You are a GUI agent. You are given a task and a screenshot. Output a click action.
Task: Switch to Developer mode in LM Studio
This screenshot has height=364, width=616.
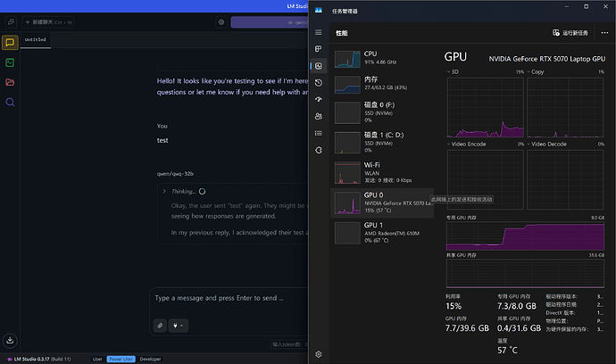(x=151, y=359)
